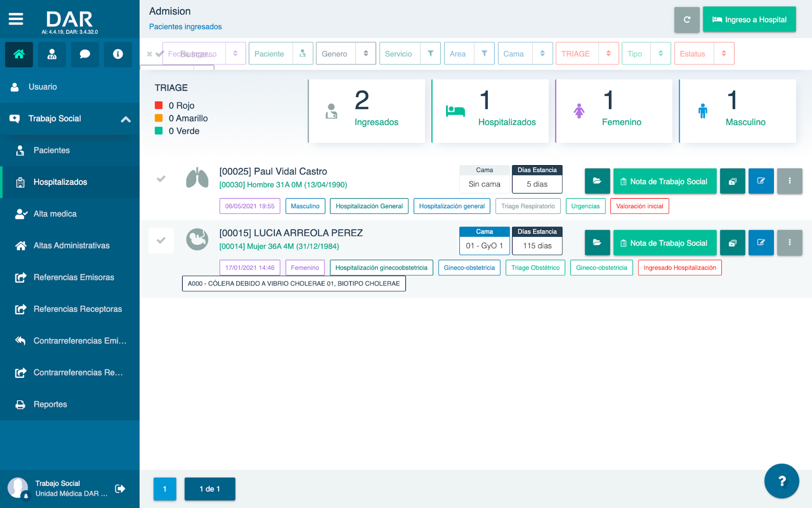Image resolution: width=812 pixels, height=508 pixels.
Task: Edit record of LUCIA ARREOLA PEREZ
Action: (761, 243)
